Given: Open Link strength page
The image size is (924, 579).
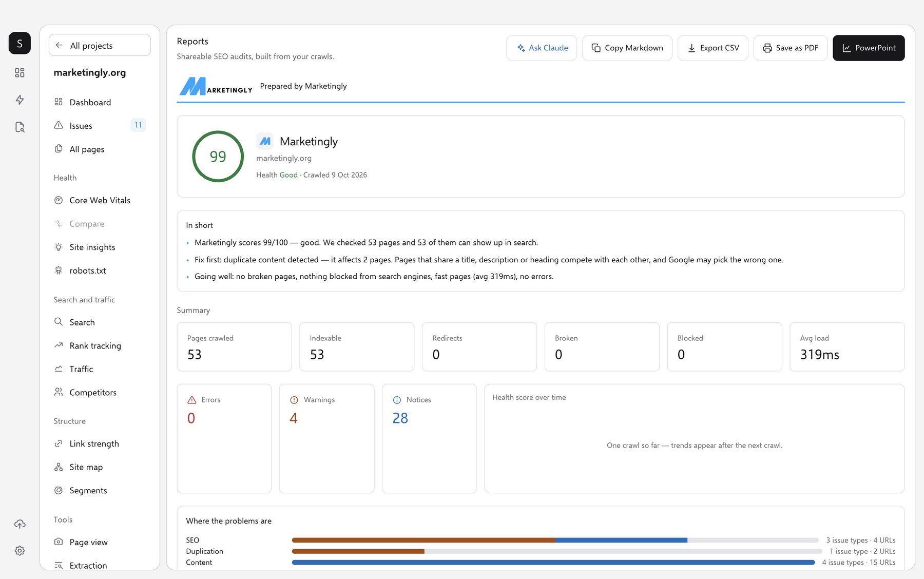Looking at the screenshot, I should [100, 443].
